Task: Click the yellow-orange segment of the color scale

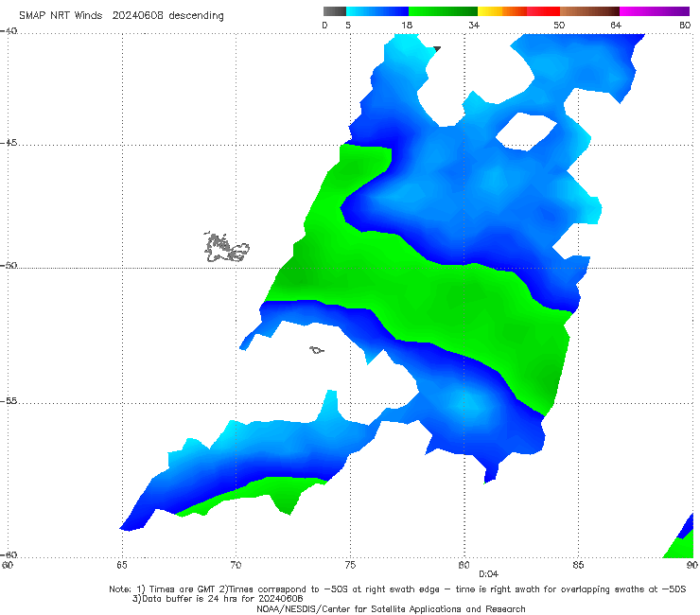Action: pyautogui.click(x=501, y=11)
